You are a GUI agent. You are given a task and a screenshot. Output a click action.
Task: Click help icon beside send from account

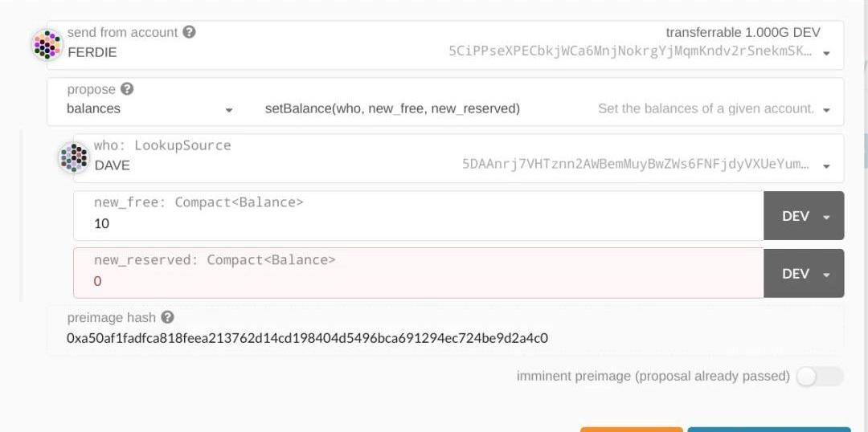pyautogui.click(x=189, y=32)
